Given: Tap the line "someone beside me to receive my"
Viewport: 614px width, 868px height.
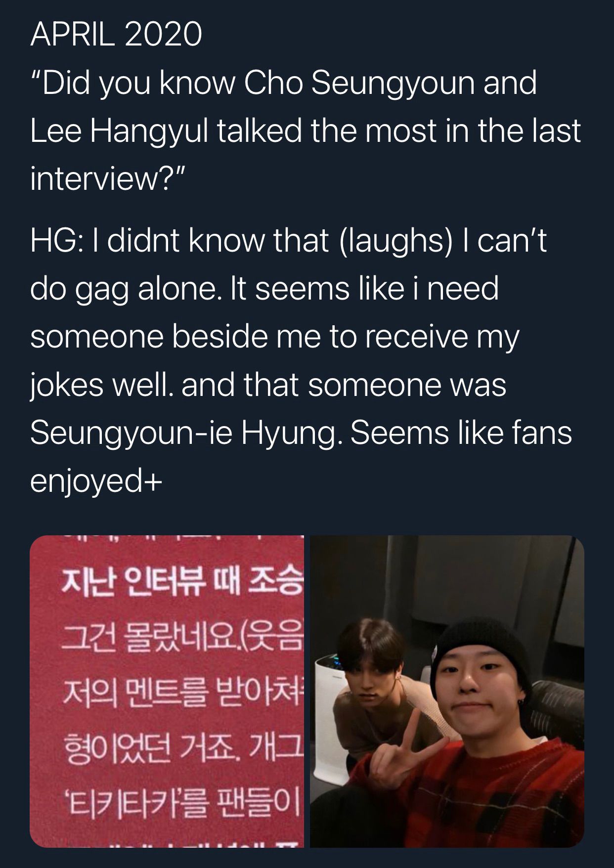Looking at the screenshot, I should pyautogui.click(x=274, y=337).
